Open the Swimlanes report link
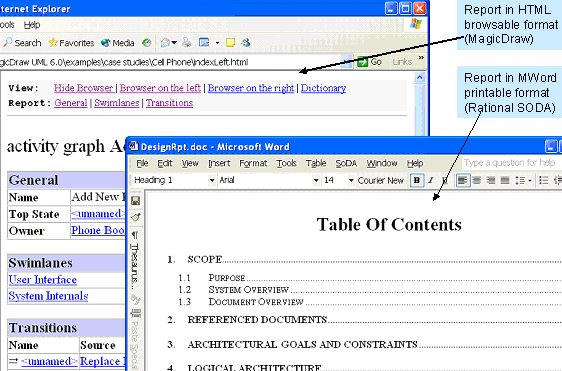 117,103
